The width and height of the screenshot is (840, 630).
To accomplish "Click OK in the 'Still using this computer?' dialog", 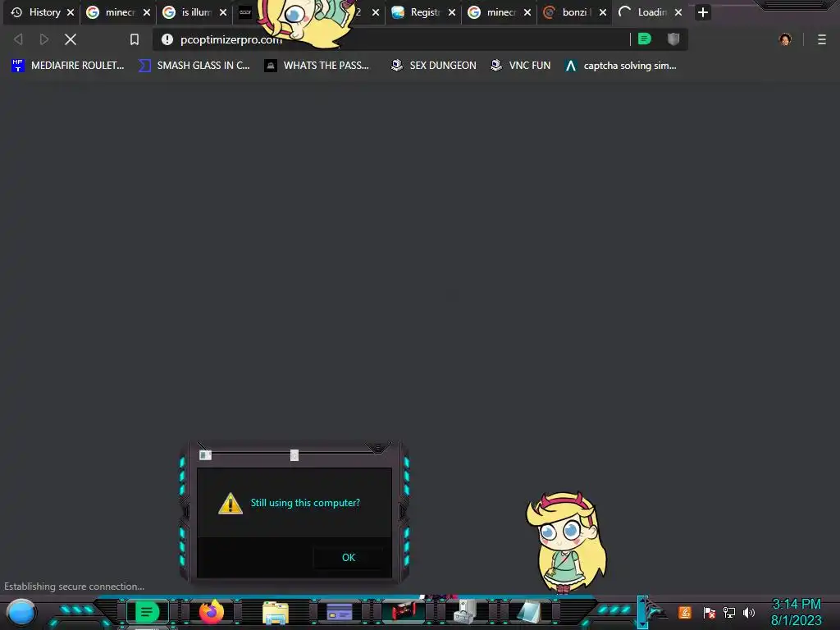I will coord(348,557).
